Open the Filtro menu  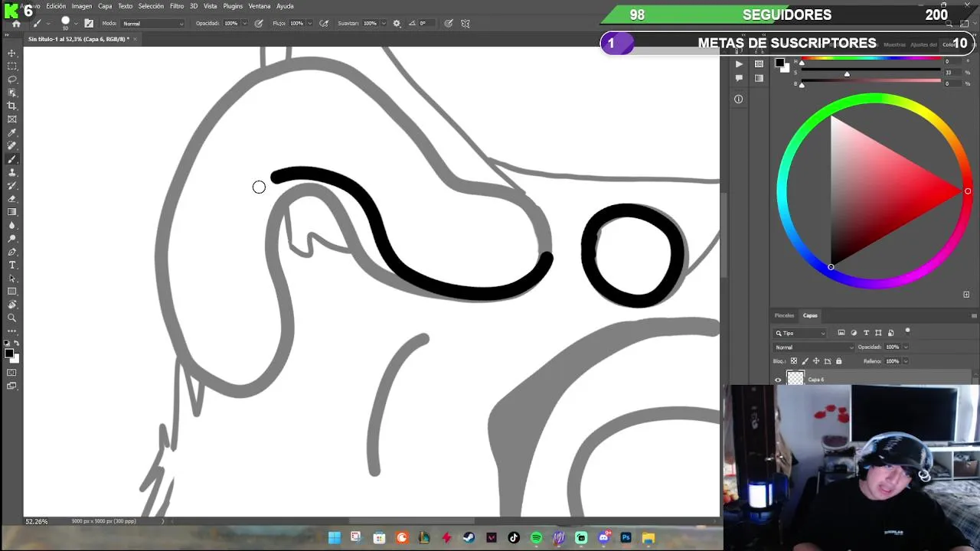177,6
